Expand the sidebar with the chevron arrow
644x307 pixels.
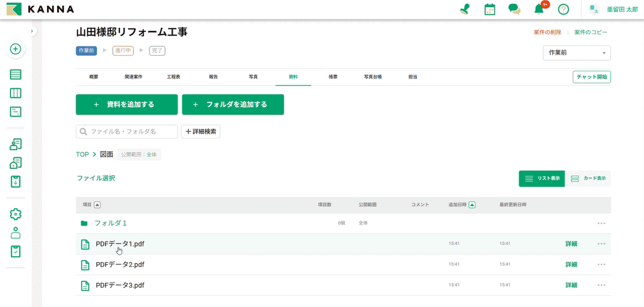tap(32, 31)
